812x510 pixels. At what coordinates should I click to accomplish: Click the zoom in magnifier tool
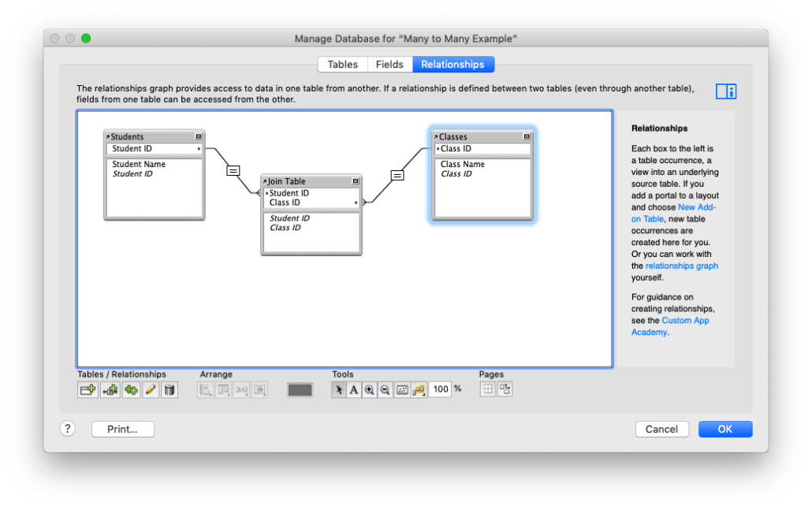[369, 389]
